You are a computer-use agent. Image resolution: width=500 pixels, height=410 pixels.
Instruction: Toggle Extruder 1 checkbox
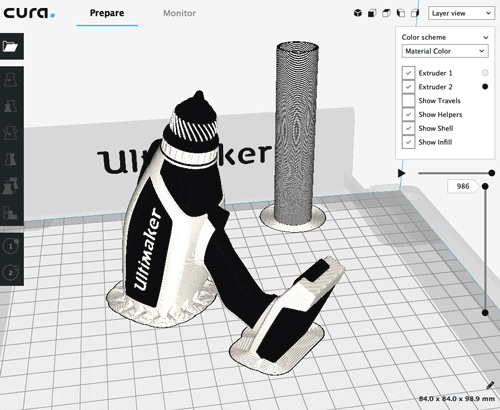click(408, 73)
